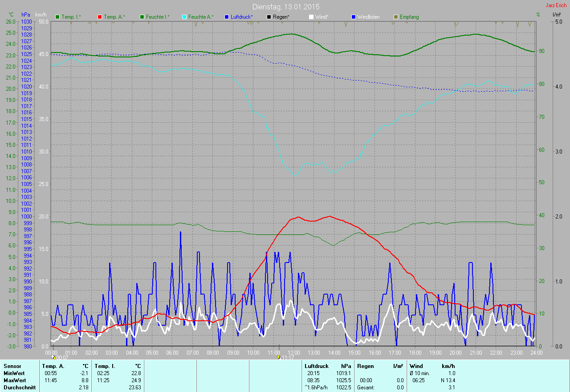Image resolution: width=570 pixels, height=392 pixels.
Task: Toggle the Luftdruck legend label
Action: 241,17
